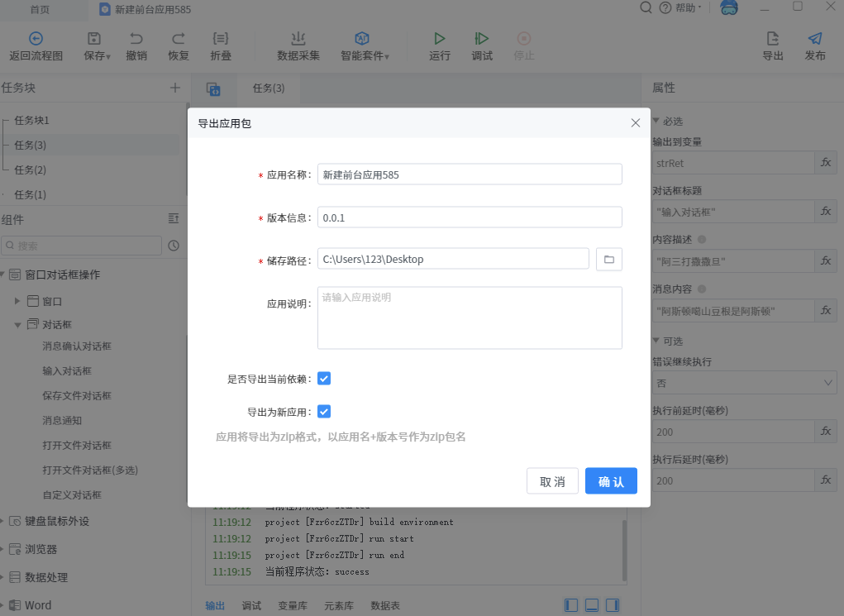Click the plus icon to add task block

pos(174,88)
